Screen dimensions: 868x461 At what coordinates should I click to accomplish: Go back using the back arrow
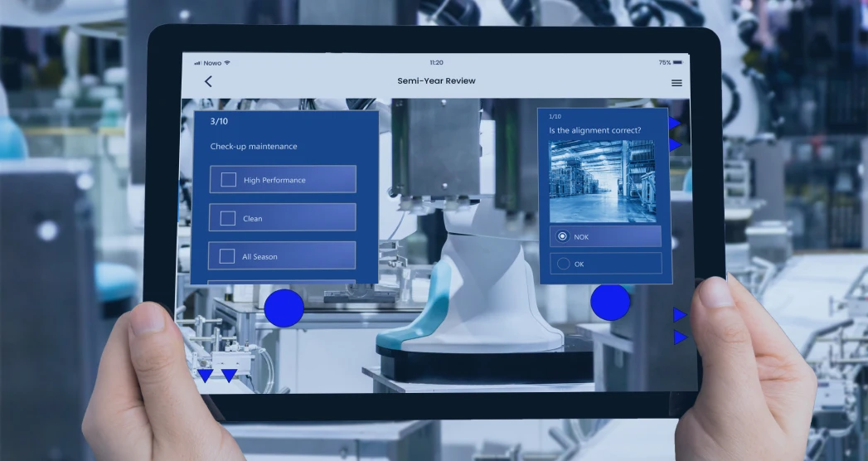pos(208,81)
